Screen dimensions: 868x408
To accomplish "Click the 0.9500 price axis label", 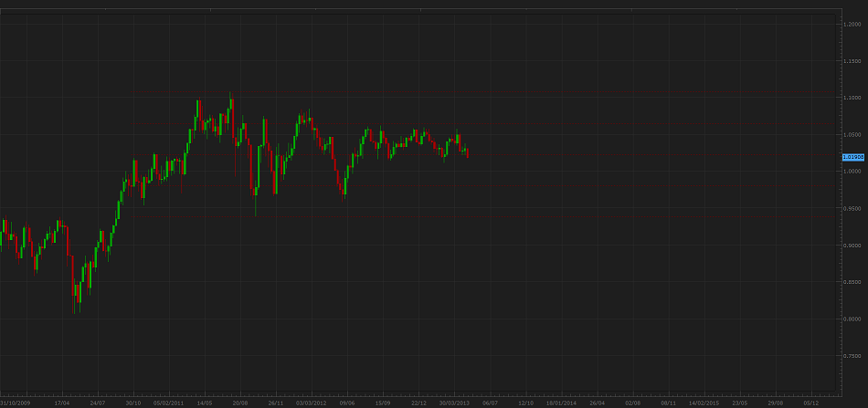I will (852, 208).
